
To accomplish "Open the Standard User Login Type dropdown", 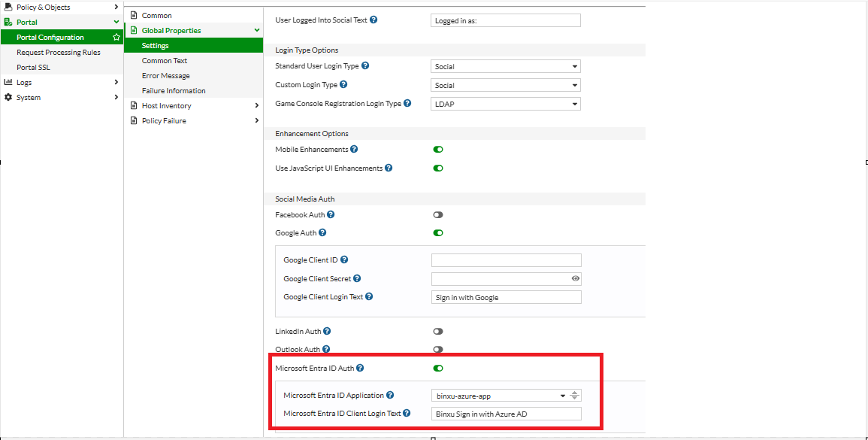I will (x=504, y=66).
